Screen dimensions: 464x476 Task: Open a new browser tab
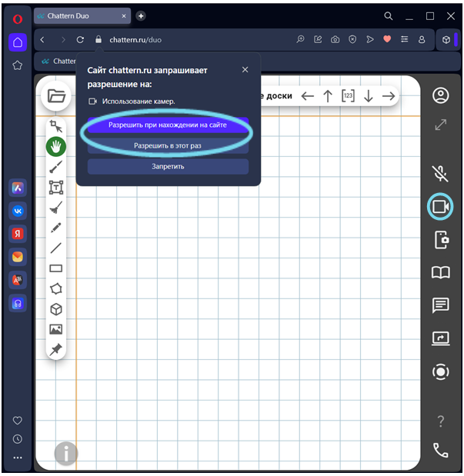141,15
